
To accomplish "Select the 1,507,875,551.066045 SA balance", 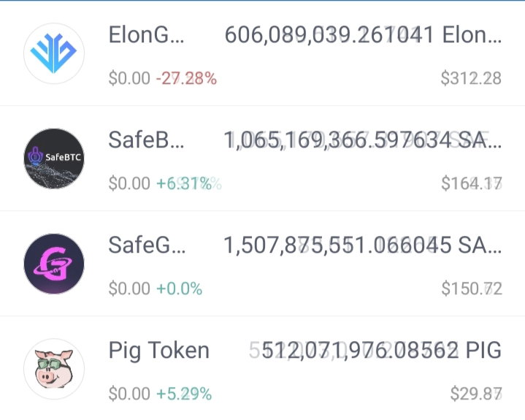I will click(363, 245).
